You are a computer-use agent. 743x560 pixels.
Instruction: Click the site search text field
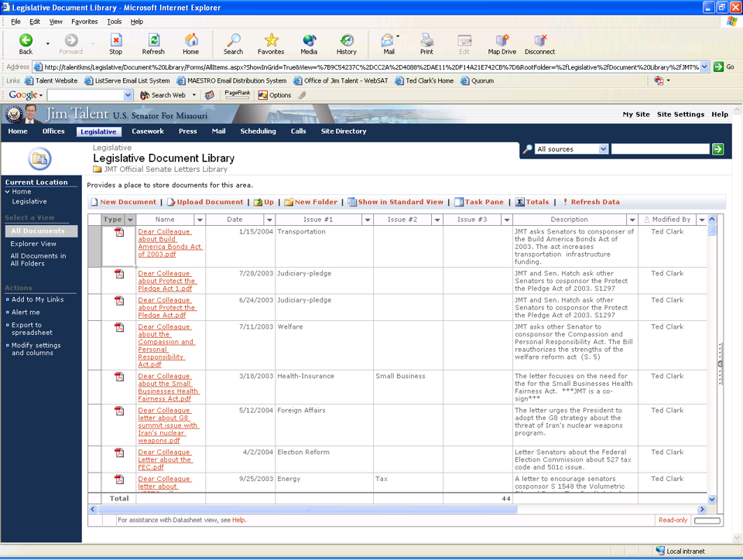click(659, 149)
